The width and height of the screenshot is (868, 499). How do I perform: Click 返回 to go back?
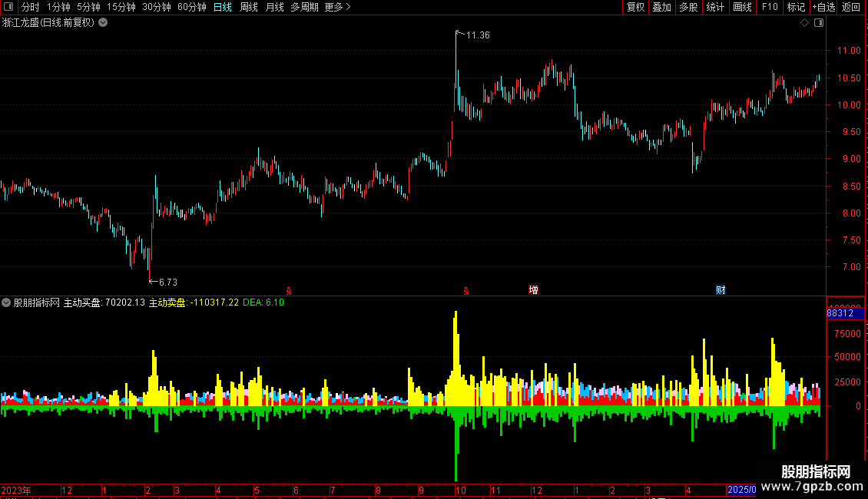[x=851, y=7]
